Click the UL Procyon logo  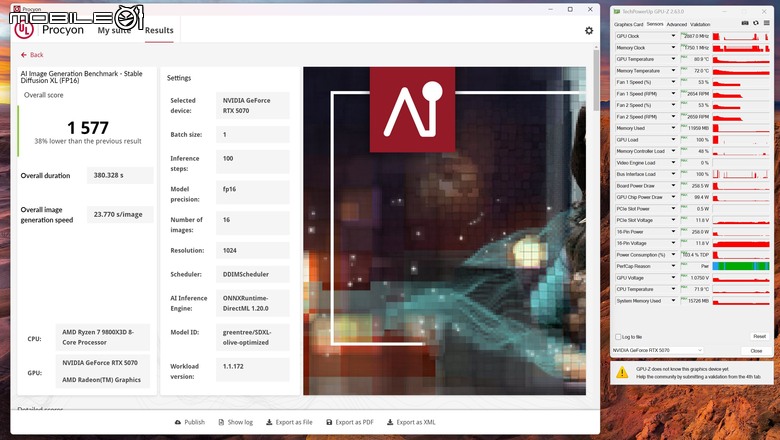(23, 30)
